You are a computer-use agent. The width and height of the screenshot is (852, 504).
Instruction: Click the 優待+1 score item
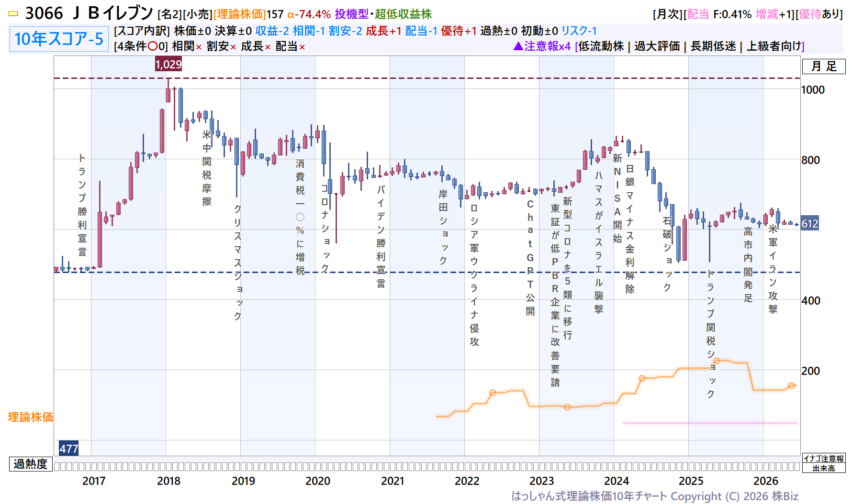459,31
